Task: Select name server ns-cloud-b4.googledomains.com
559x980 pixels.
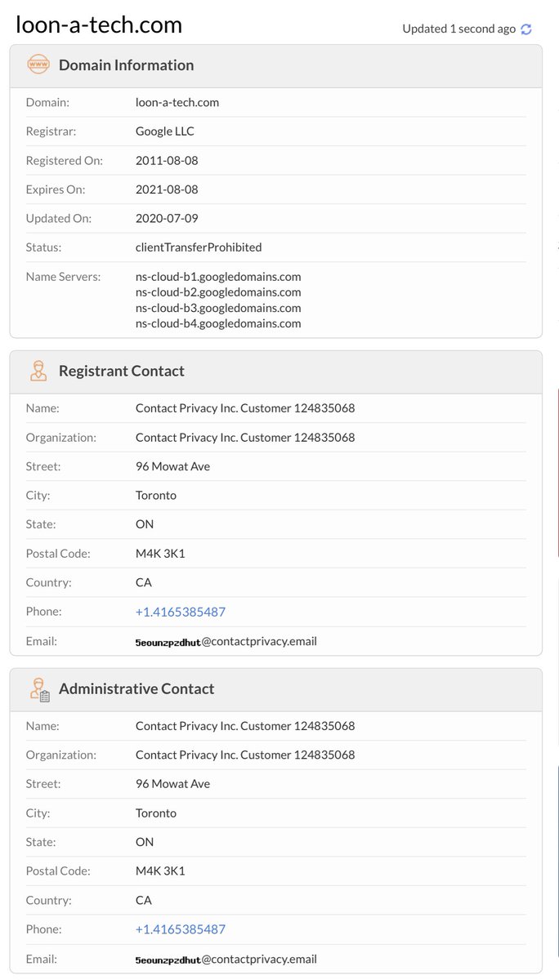Action: coord(218,323)
